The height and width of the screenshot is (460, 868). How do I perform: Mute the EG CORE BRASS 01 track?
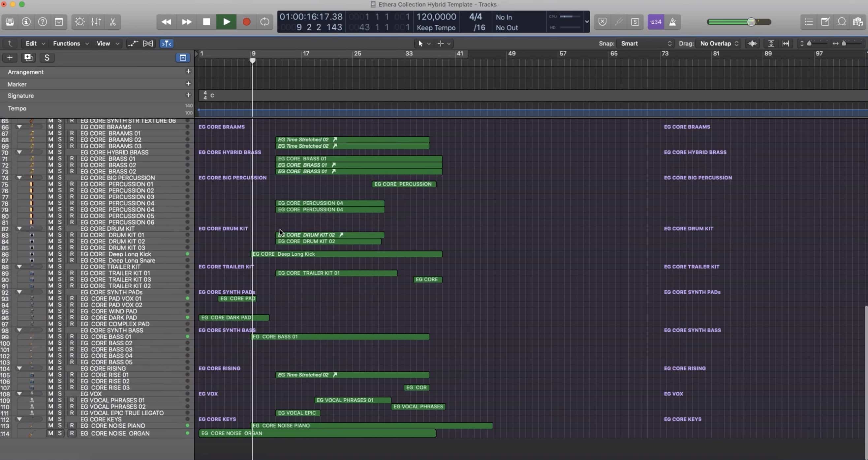click(50, 158)
